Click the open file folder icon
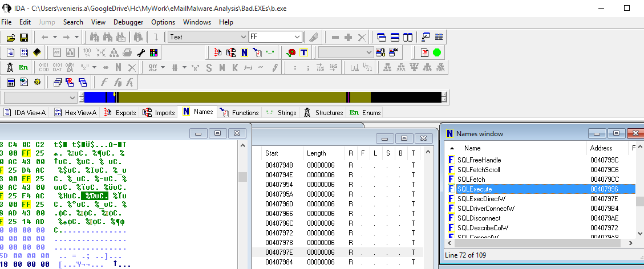 click(x=10, y=38)
